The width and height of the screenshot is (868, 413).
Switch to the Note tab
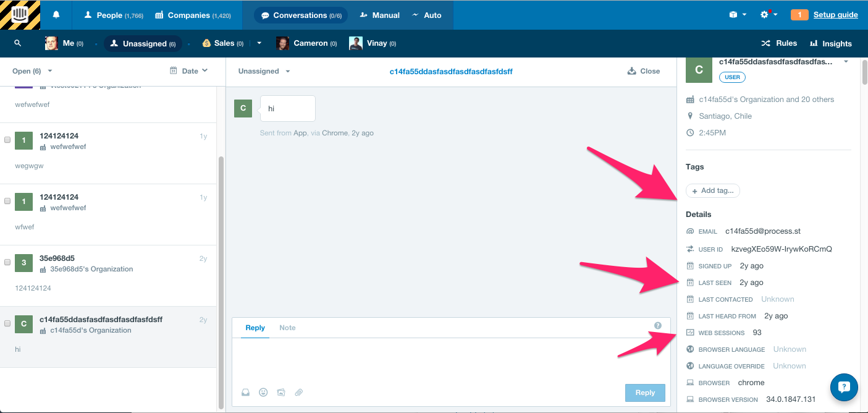(287, 328)
